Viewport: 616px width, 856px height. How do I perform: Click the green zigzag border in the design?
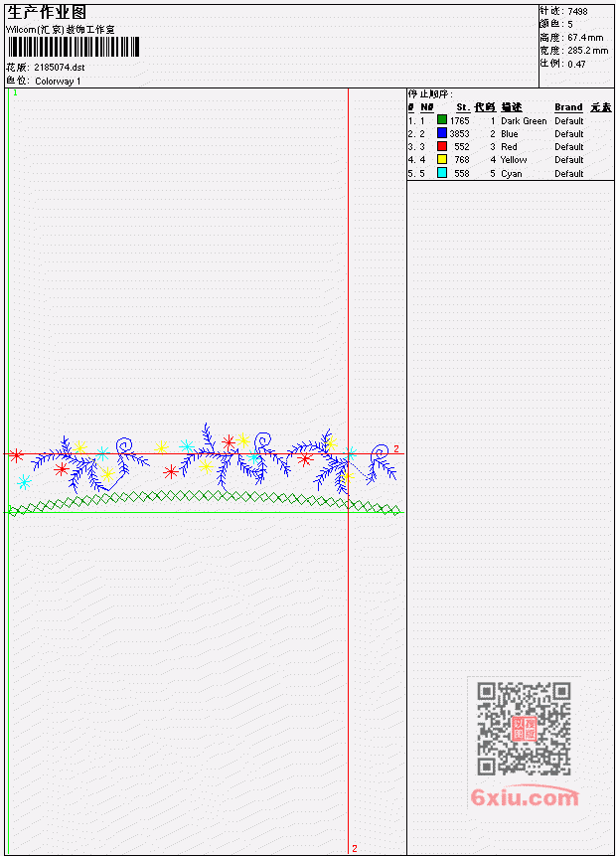click(205, 503)
